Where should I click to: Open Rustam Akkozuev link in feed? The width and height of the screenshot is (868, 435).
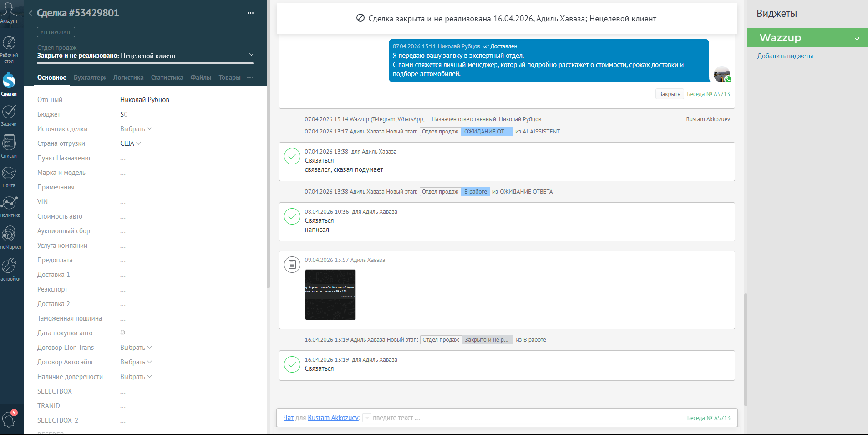click(x=708, y=119)
